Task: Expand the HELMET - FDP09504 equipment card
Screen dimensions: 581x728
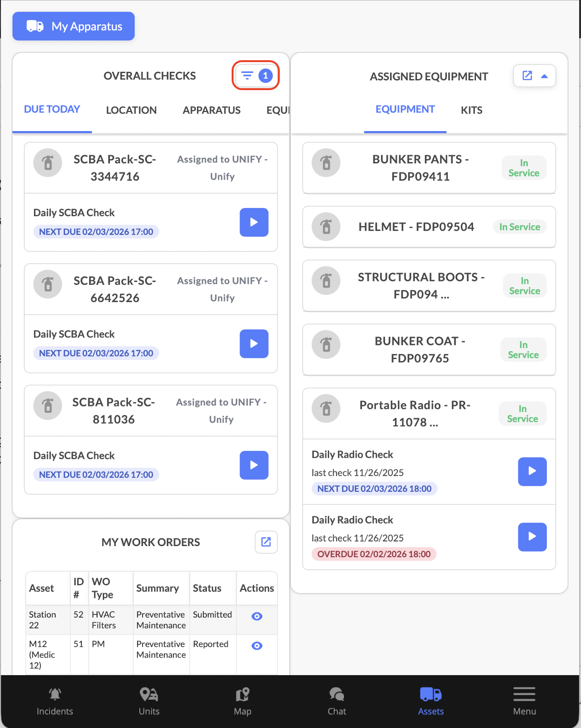Action: pos(416,227)
